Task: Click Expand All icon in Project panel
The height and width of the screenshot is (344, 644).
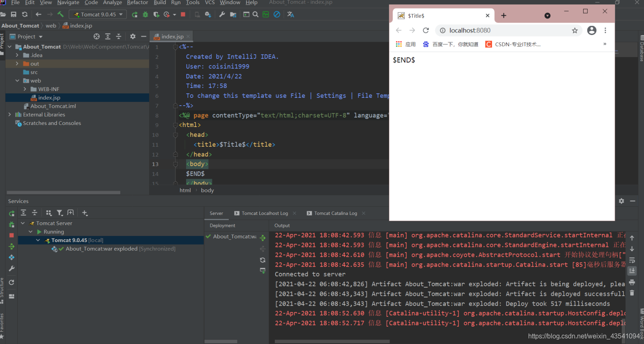Action: [108, 37]
